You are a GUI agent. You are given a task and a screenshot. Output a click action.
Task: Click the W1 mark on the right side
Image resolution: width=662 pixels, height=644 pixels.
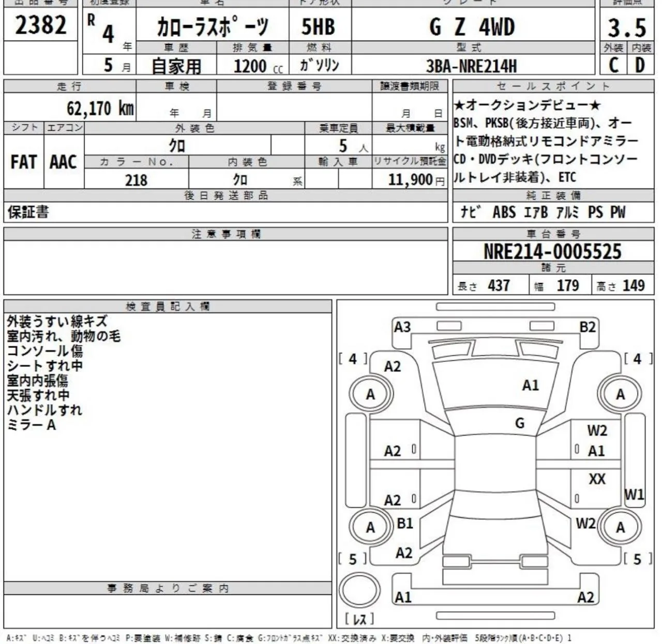click(x=634, y=495)
